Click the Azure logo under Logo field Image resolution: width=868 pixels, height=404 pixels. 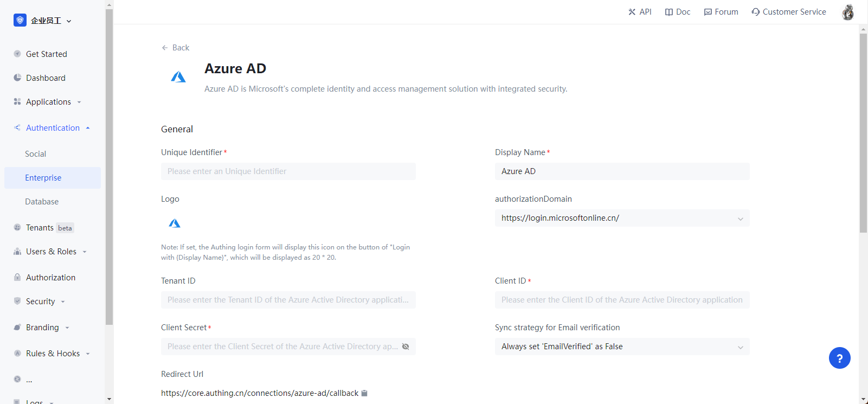tap(175, 223)
